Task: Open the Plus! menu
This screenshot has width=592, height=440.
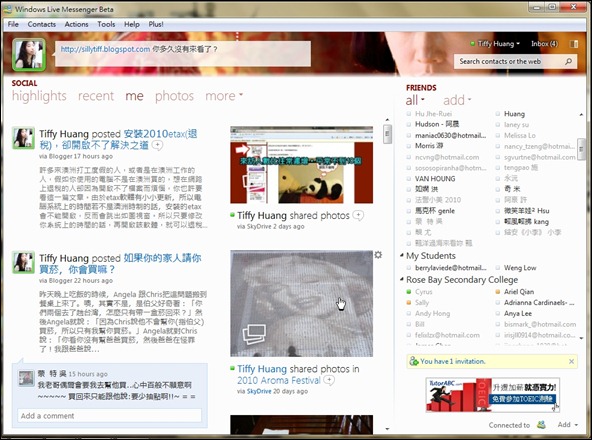Action: coord(156,24)
